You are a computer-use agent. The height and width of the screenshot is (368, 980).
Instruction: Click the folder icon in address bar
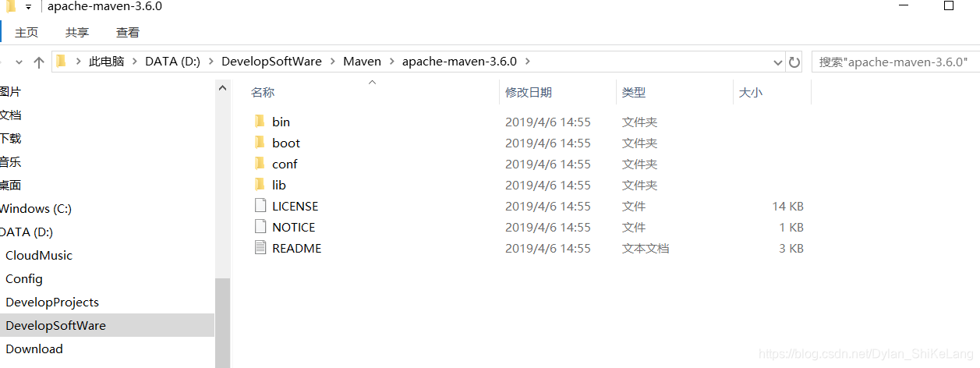(x=62, y=61)
